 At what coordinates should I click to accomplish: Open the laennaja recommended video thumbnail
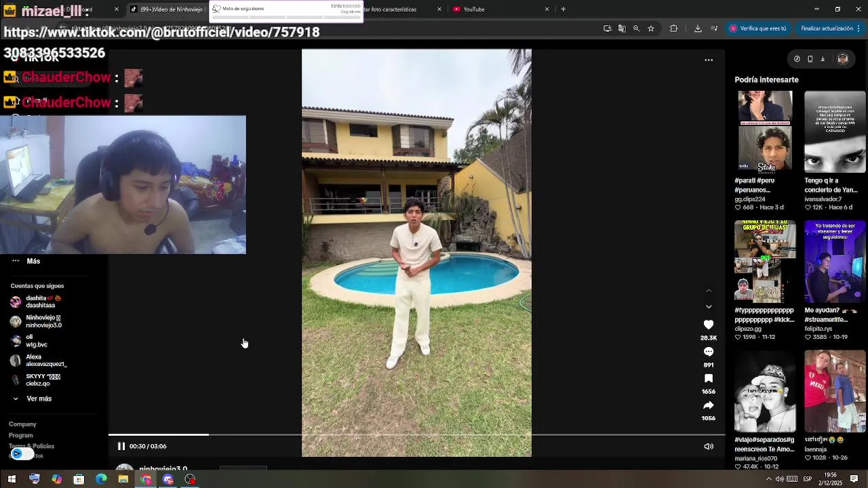[835, 391]
